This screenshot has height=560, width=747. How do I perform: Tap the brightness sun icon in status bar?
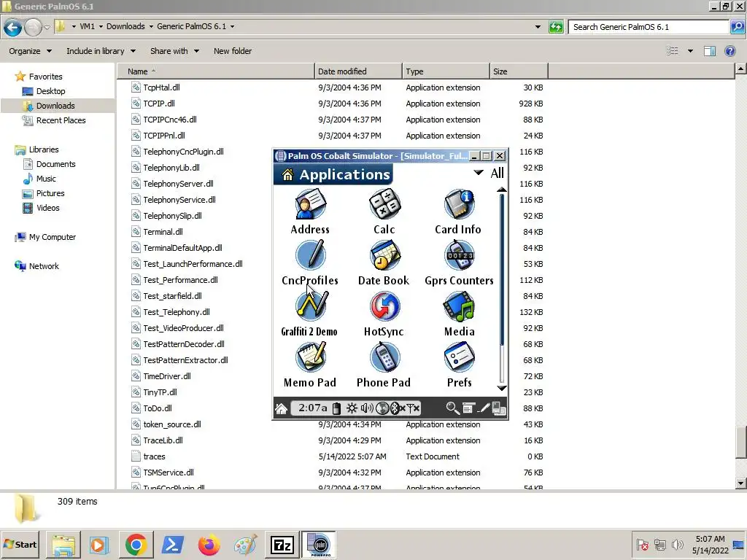pos(352,408)
